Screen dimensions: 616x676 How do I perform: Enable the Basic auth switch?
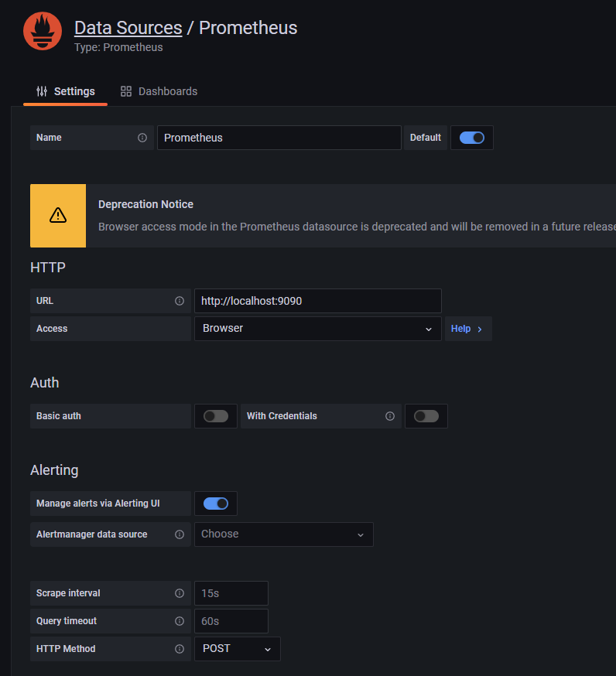coord(216,416)
